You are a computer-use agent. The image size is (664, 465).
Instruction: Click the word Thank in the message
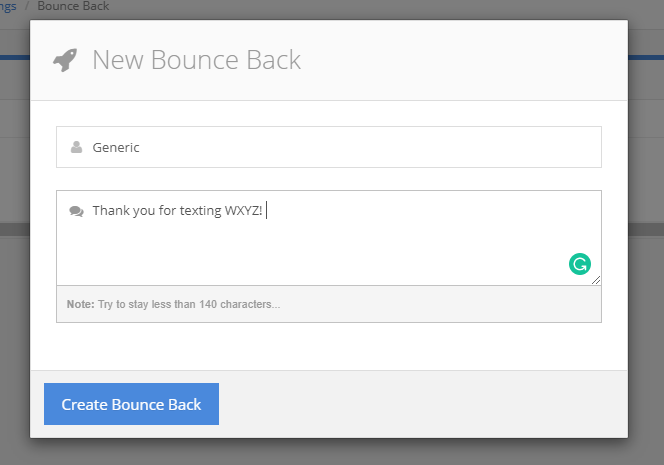(110, 211)
